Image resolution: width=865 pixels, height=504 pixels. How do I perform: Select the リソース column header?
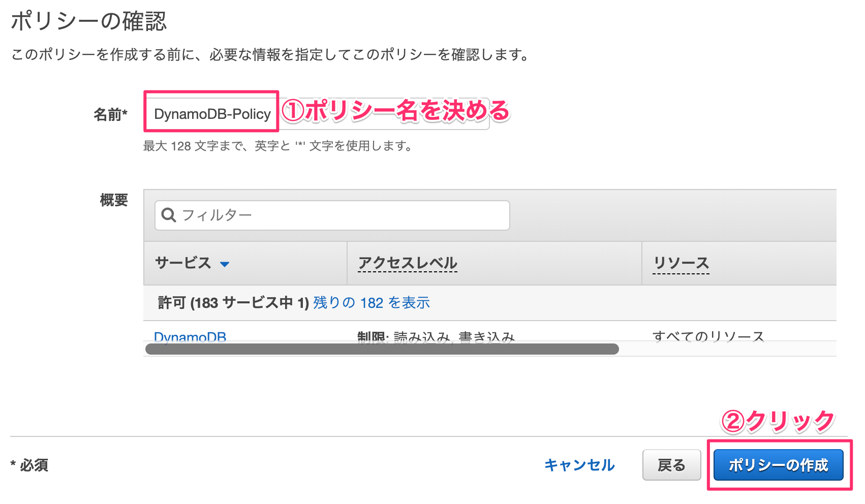pos(681,263)
